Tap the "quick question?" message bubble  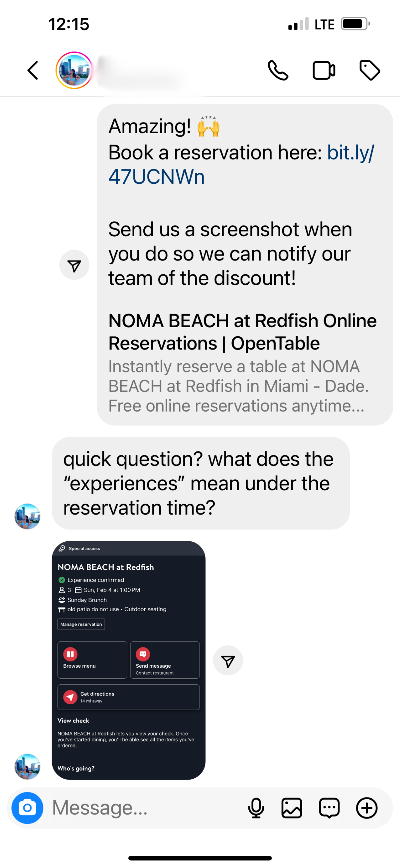[200, 483]
